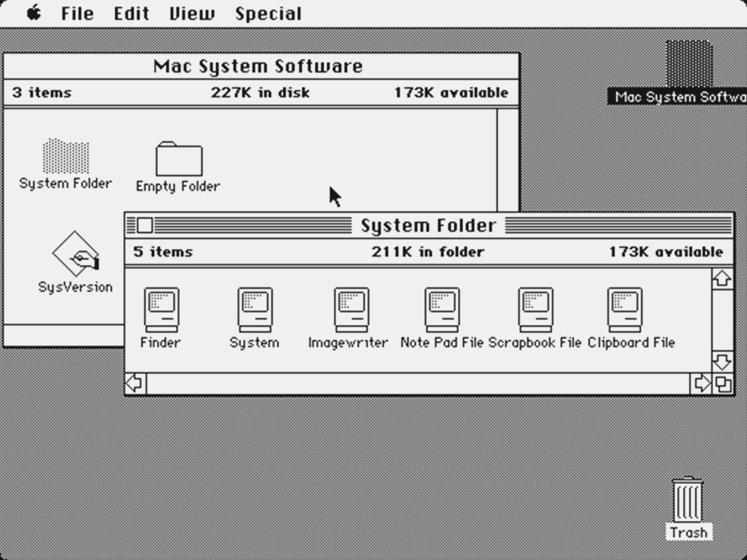The image size is (747, 560).
Task: Select the Note Pad File icon
Action: click(x=442, y=310)
